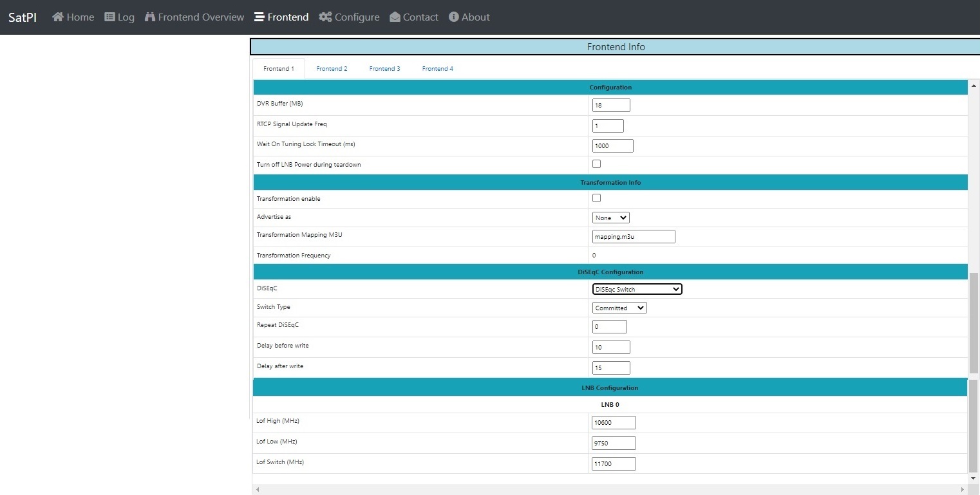Click the Frontend Info header
This screenshot has height=495, width=980.
click(x=616, y=47)
